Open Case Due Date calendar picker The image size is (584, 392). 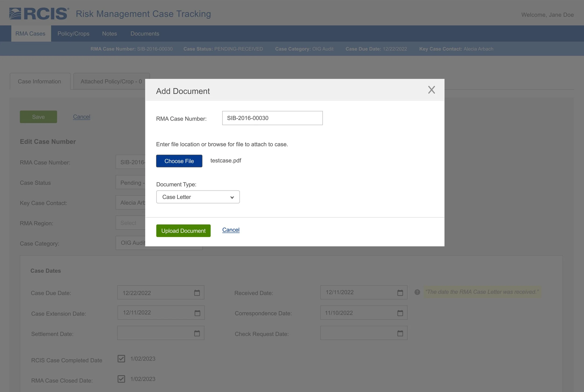click(x=197, y=293)
